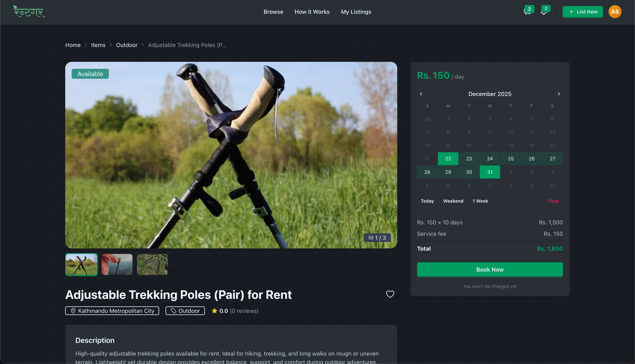635x364 pixels.
Task: Select the Weekend quick date option
Action: click(453, 201)
